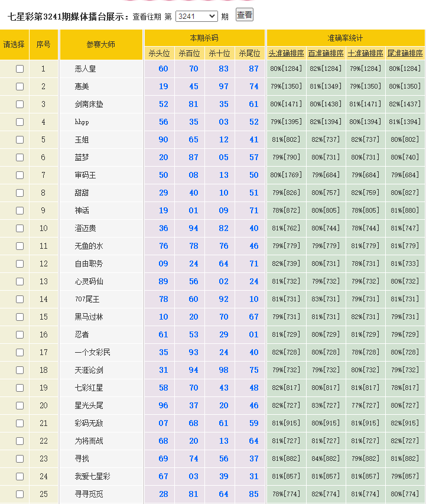Click the 查看 button
The height and width of the screenshot is (504, 426).
(x=245, y=15)
